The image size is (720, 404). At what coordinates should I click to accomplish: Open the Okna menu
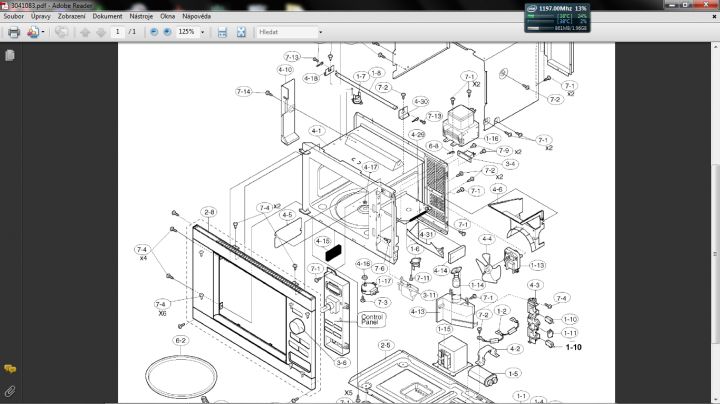168,16
